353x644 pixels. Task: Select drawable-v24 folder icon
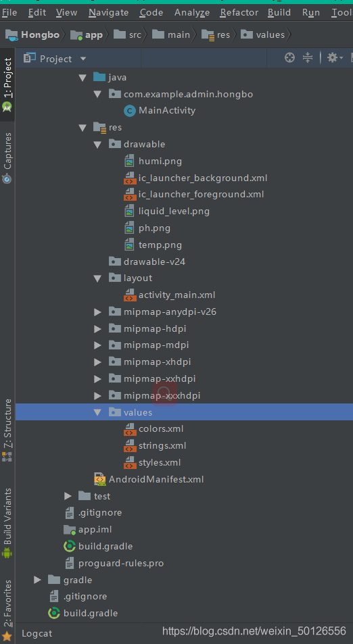pyautogui.click(x=115, y=262)
